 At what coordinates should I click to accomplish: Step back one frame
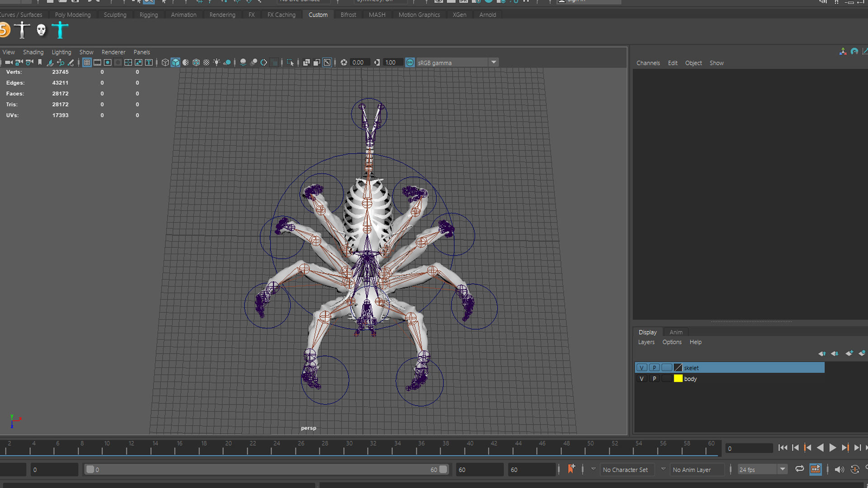point(795,448)
